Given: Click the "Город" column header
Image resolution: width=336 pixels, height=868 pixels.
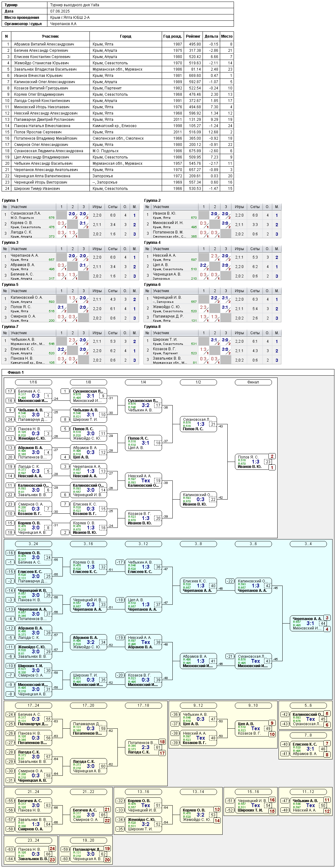Looking at the screenshot, I should pyautogui.click(x=126, y=36).
